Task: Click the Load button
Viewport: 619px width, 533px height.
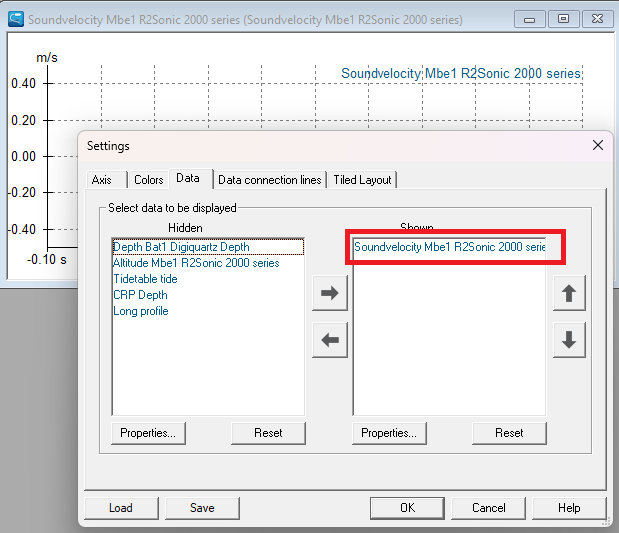Action: [121, 508]
